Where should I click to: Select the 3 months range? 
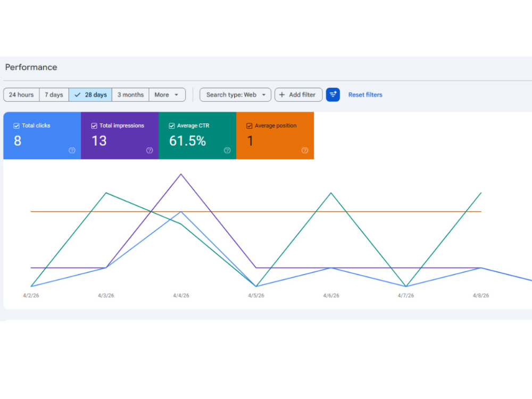131,95
